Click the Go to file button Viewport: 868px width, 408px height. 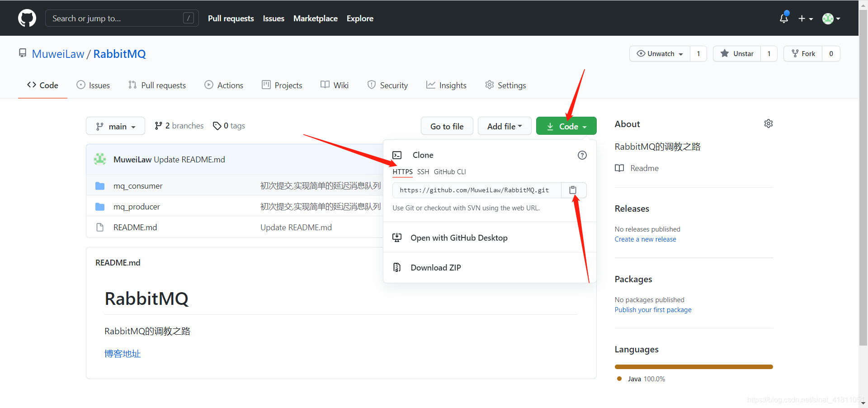[447, 126]
